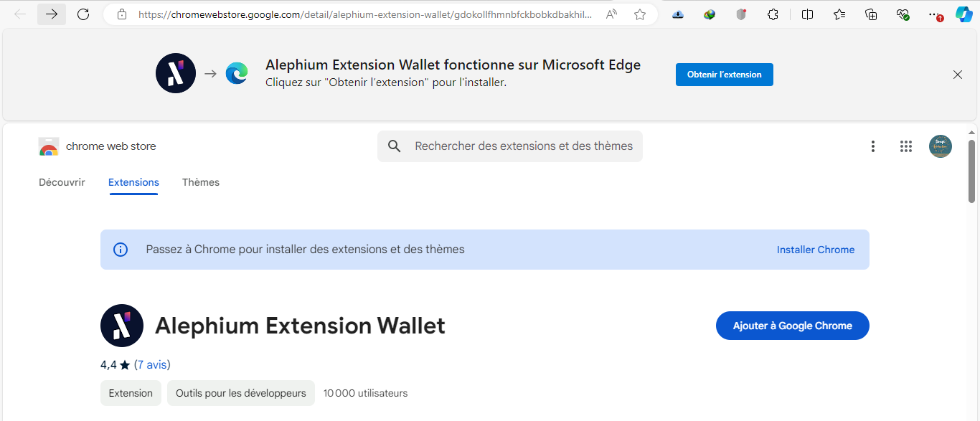980x421 pixels.
Task: Click the Alephium logo in Edge banner
Action: 176,73
